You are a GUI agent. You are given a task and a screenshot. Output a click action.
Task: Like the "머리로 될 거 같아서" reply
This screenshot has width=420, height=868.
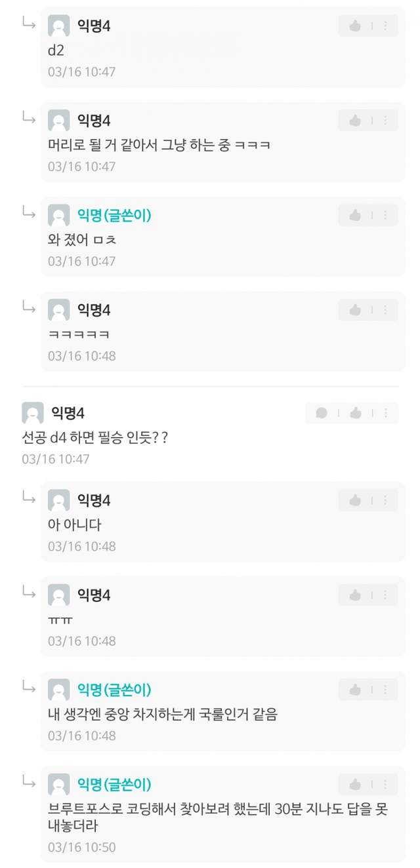point(355,121)
